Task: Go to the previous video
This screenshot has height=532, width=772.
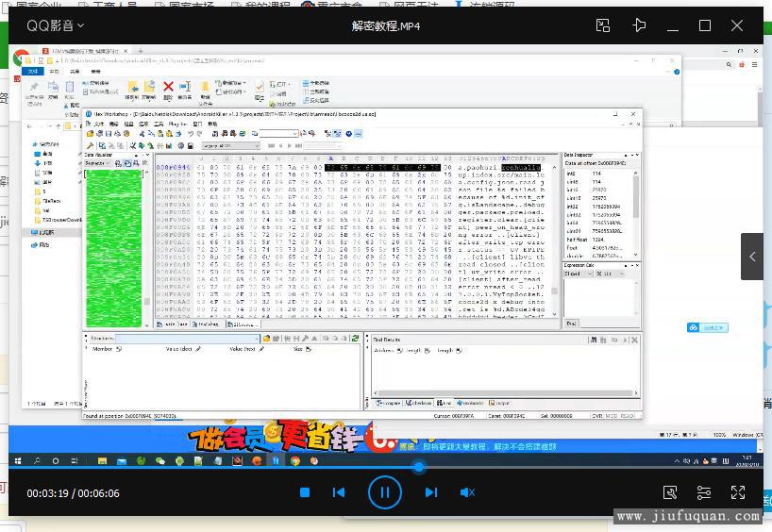Action: [x=339, y=492]
